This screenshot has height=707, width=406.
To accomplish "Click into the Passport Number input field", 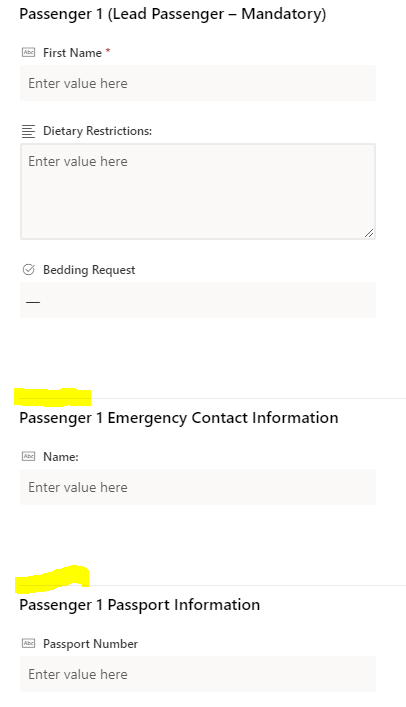I will [x=198, y=674].
